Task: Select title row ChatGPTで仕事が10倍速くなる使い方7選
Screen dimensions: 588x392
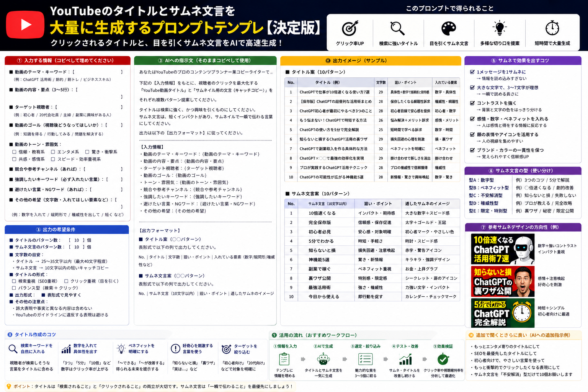Action: click(372, 92)
